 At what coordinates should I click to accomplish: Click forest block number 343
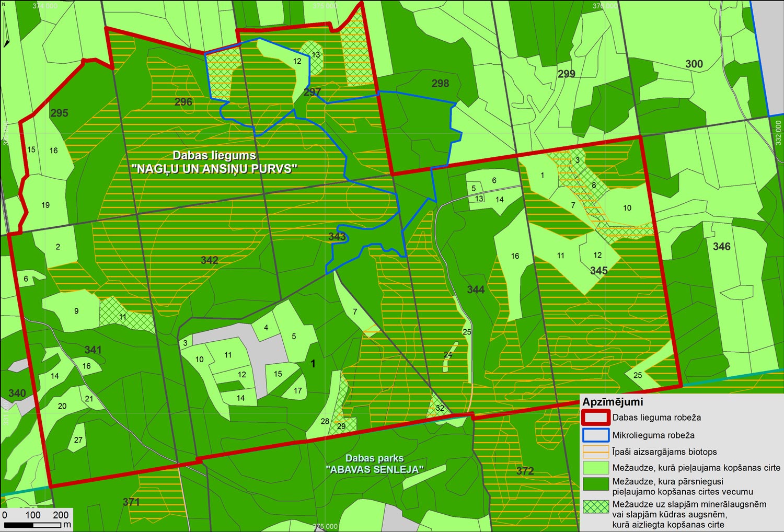tap(337, 236)
